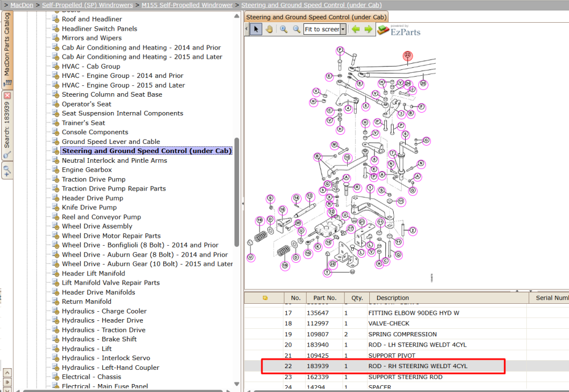Click the note icon in parts table header
The height and width of the screenshot is (392, 569).
265,298
